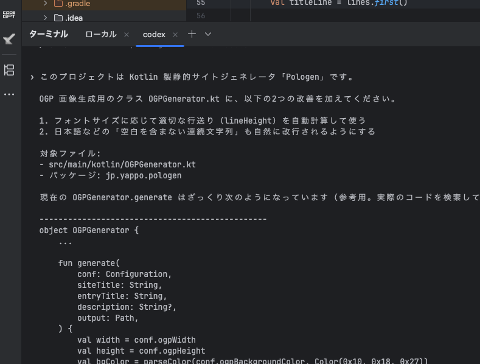This screenshot has width=480, height=364.
Task: Click the line description: String?,
Action: coord(127,307)
